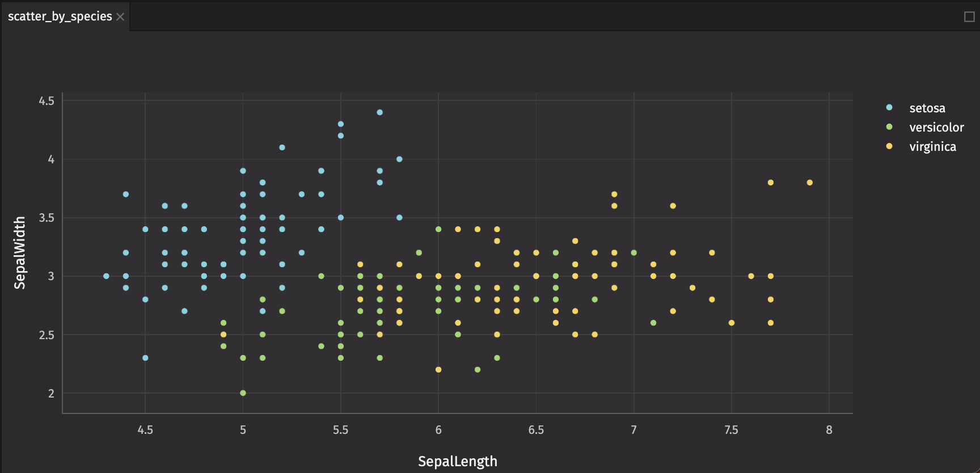Screen dimensions: 980x473
Task: Click the 7.5 tick label on the x-axis
Action: (731, 430)
